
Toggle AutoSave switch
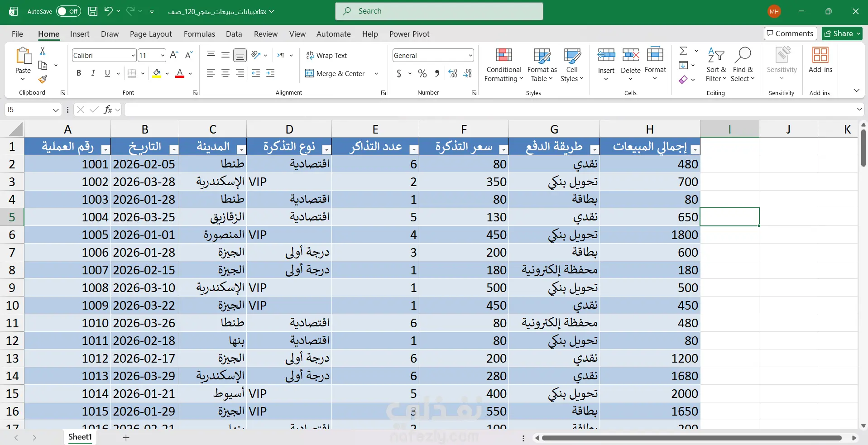(68, 11)
